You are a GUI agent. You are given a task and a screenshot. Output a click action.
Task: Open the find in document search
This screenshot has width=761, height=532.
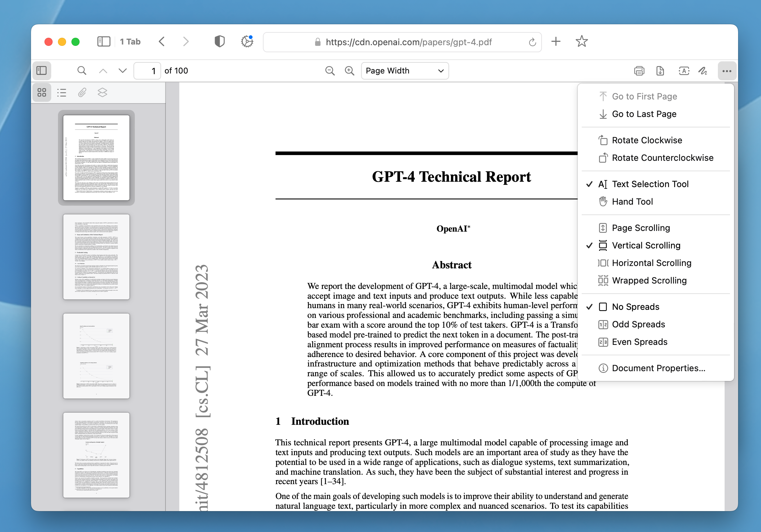click(82, 70)
